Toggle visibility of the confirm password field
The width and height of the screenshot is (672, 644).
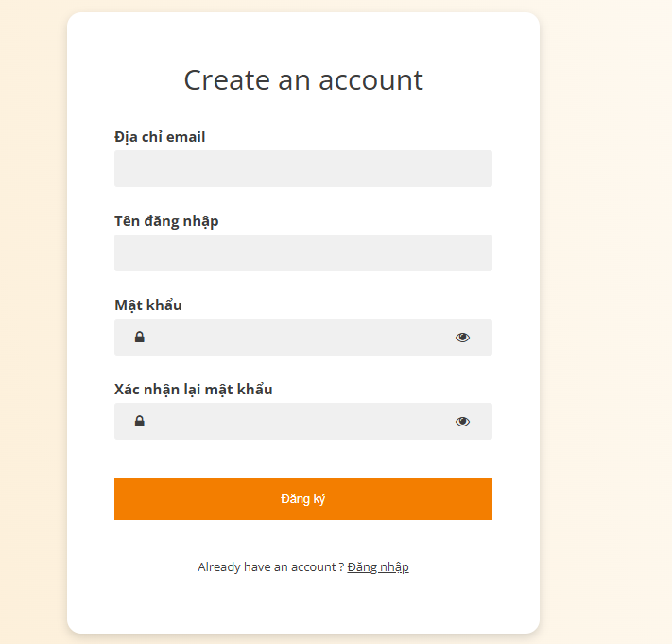462,422
